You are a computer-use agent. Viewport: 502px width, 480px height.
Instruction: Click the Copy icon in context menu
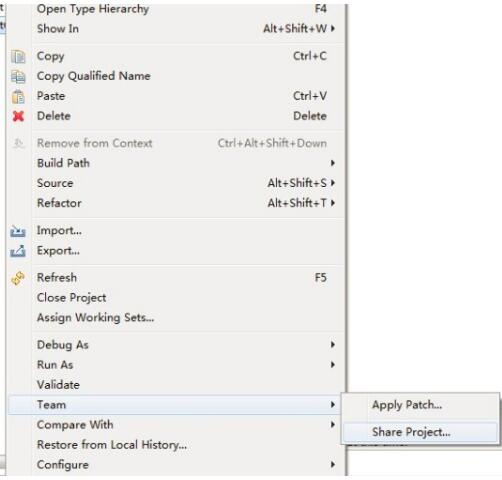point(18,56)
